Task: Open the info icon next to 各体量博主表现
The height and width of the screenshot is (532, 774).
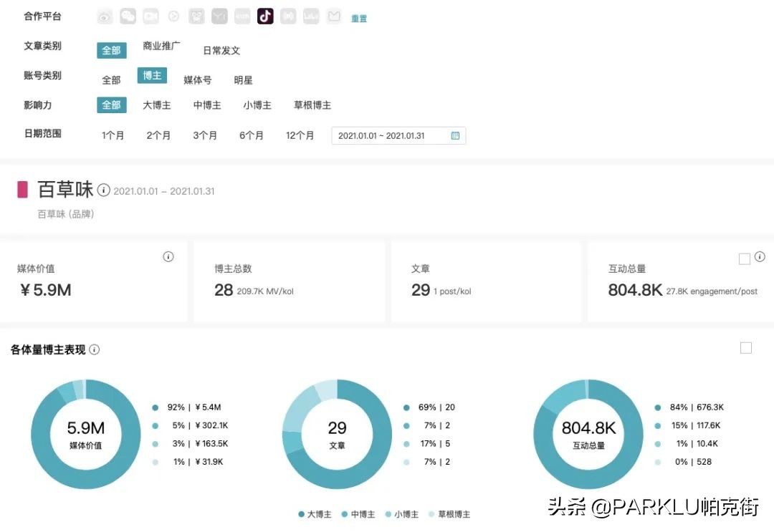Action: 93,349
